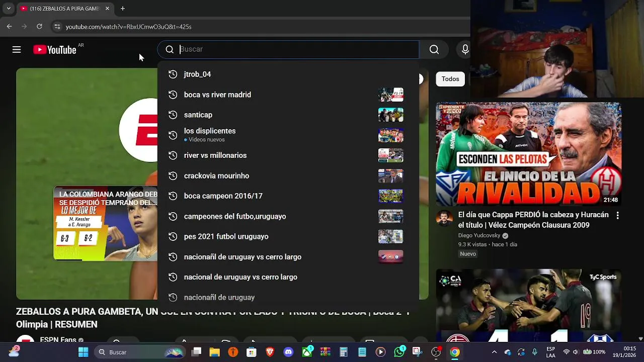
Task: Launch Brave browser from the taskbar
Action: (x=270, y=352)
